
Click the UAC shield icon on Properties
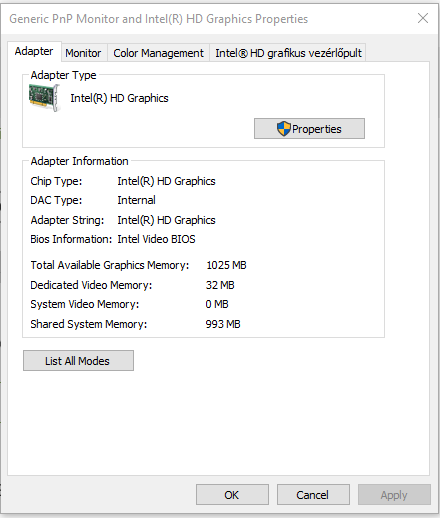coord(284,129)
